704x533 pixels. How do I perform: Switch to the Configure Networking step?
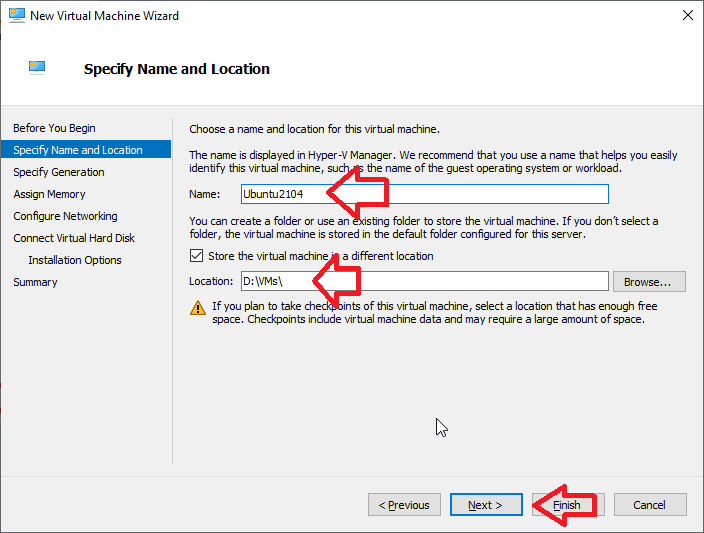pos(65,216)
